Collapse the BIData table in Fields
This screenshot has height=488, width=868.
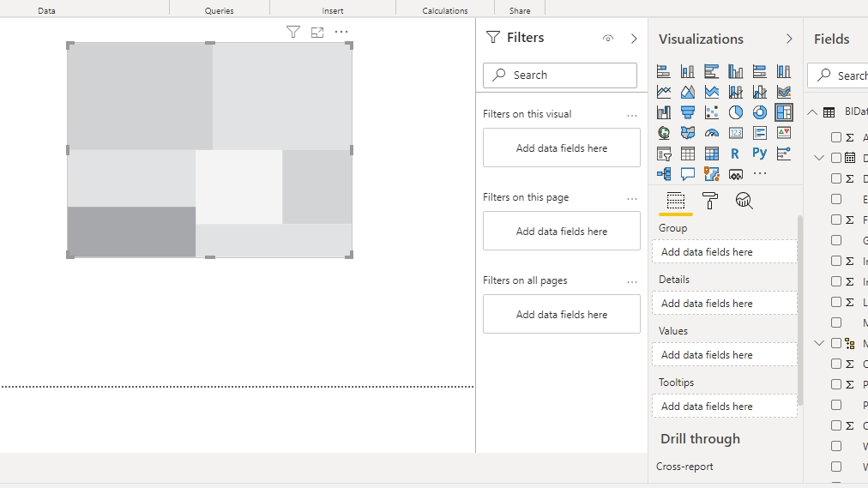point(812,111)
